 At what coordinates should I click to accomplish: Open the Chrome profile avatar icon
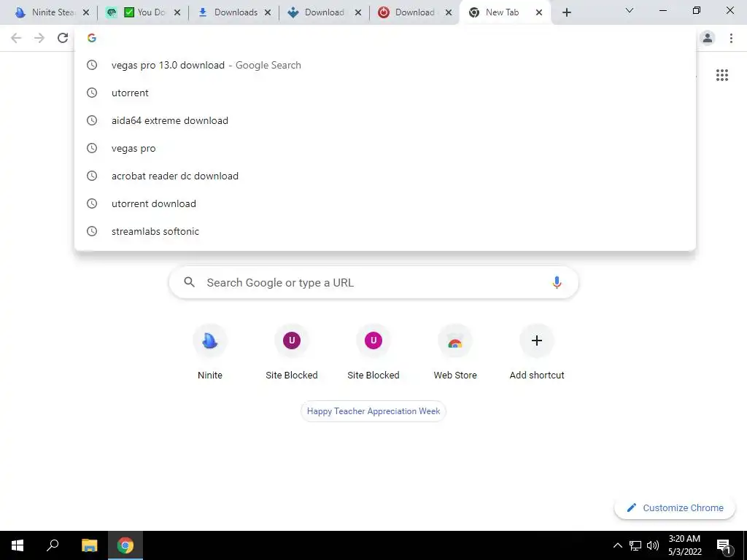coord(708,38)
